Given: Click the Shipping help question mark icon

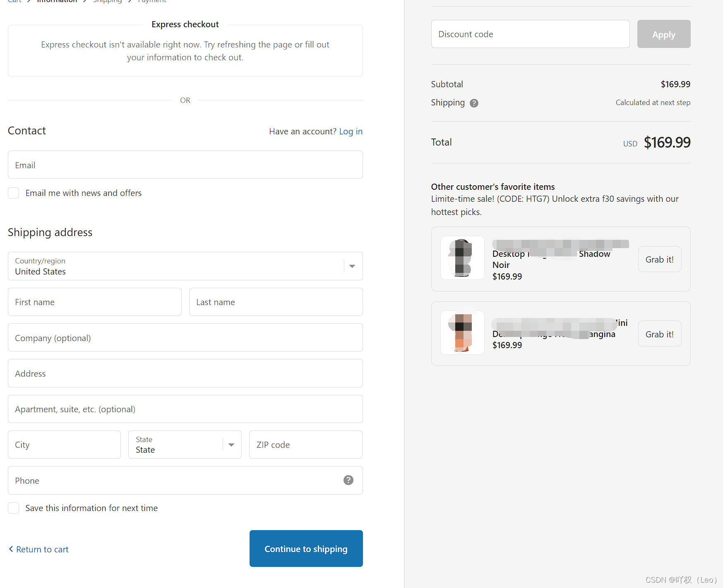Looking at the screenshot, I should [x=474, y=103].
